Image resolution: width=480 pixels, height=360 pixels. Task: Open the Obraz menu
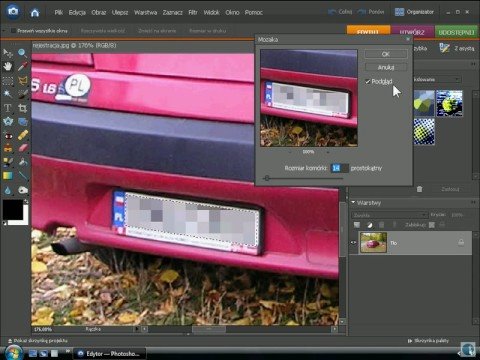click(98, 12)
